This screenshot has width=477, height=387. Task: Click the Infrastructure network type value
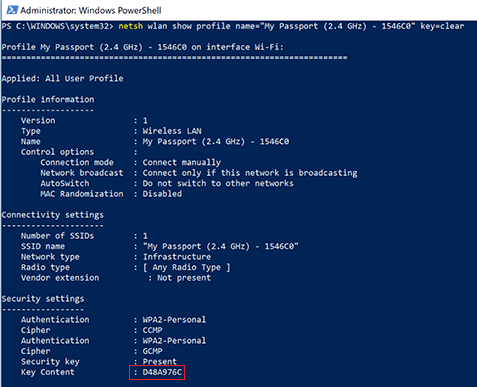[177, 257]
